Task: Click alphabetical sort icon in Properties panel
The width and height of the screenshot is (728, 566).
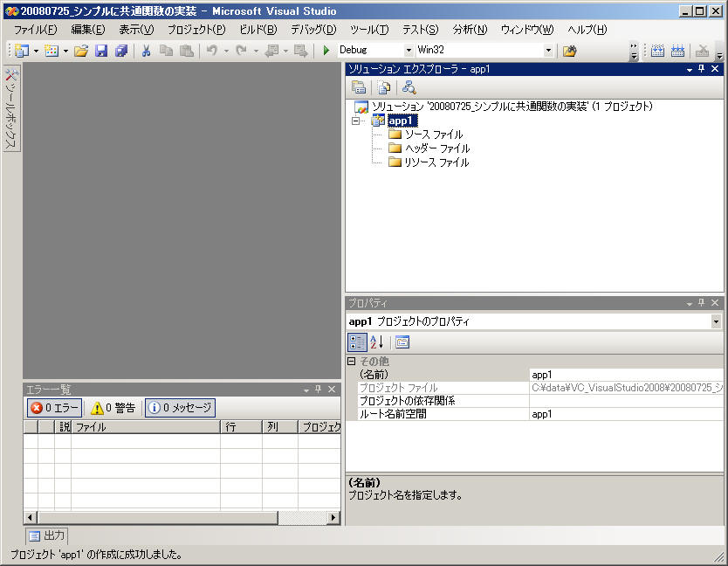Action: (377, 342)
